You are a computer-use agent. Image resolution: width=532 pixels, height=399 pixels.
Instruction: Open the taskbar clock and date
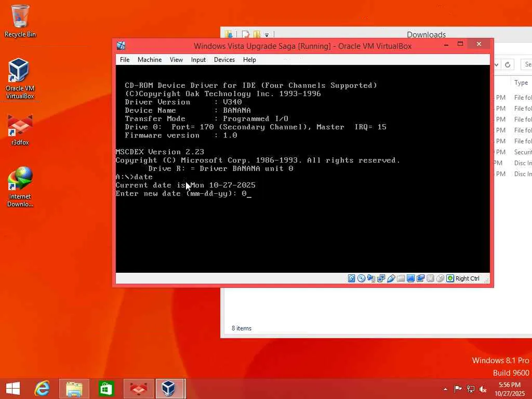coord(509,389)
